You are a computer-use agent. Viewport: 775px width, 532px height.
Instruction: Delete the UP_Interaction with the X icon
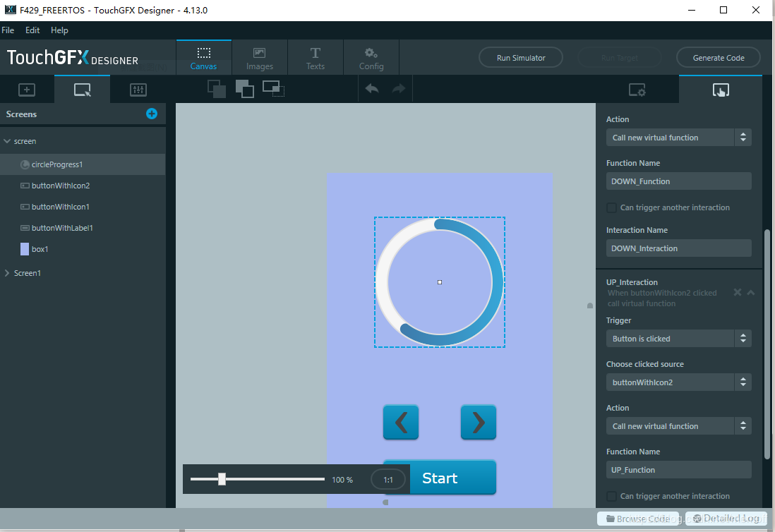pos(737,292)
